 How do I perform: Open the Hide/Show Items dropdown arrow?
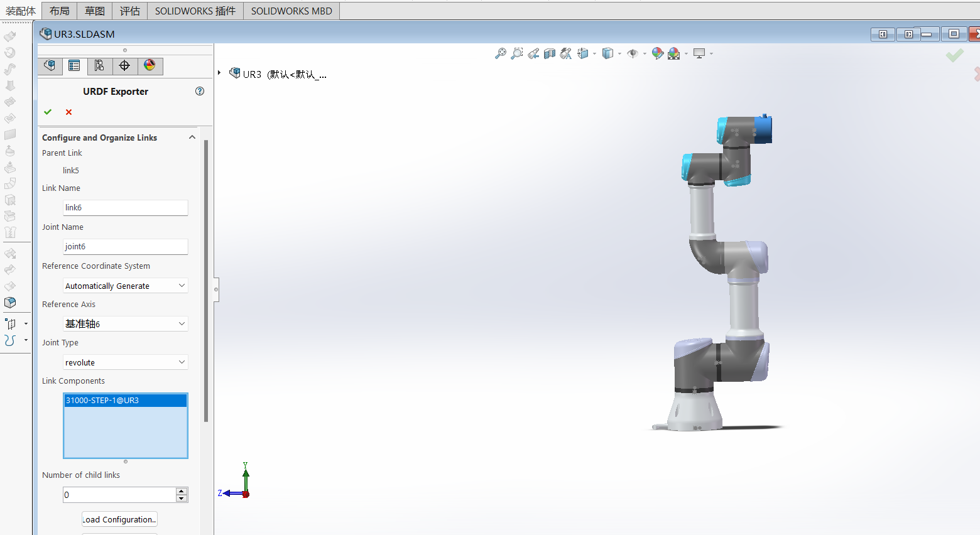click(x=645, y=54)
